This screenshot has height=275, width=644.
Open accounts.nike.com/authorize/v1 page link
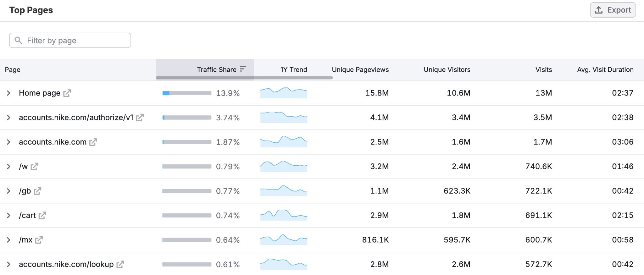(76, 118)
